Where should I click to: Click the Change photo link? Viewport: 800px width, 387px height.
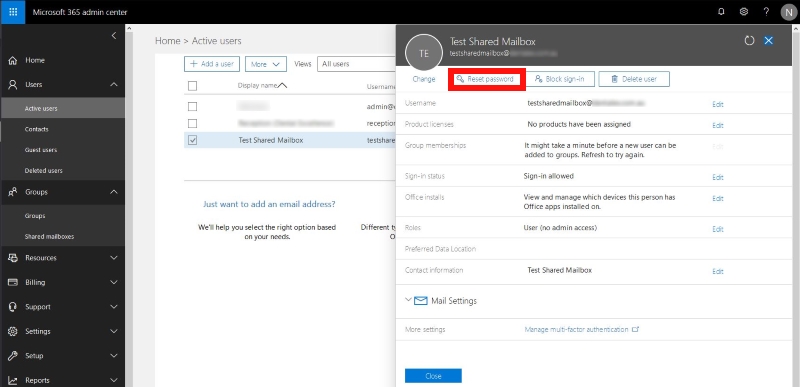424,80
